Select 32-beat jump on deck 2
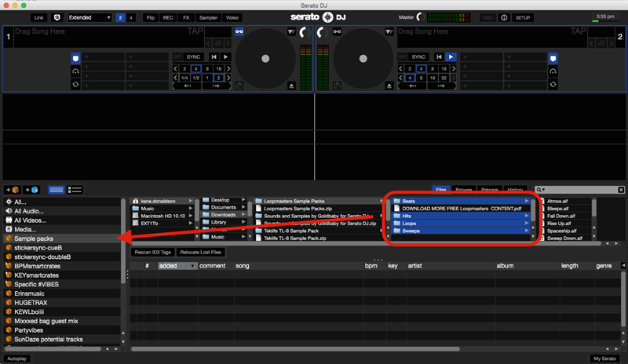The height and width of the screenshot is (364, 628). [444, 78]
